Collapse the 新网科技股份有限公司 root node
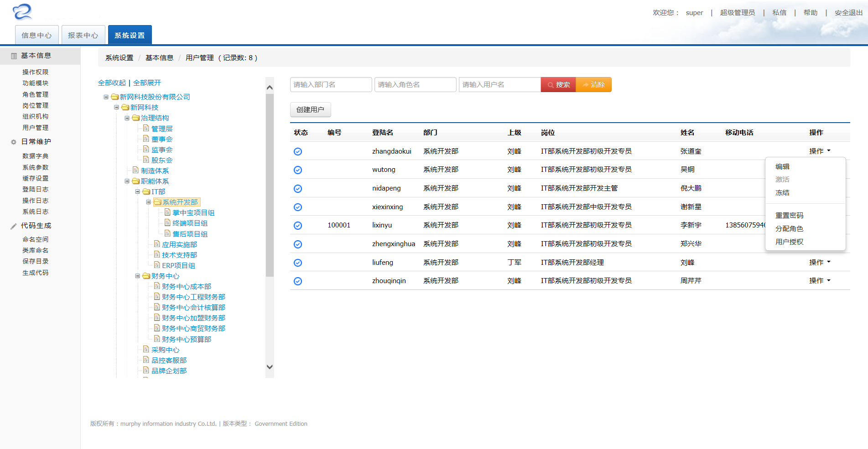The width and height of the screenshot is (868, 449). 106,97
